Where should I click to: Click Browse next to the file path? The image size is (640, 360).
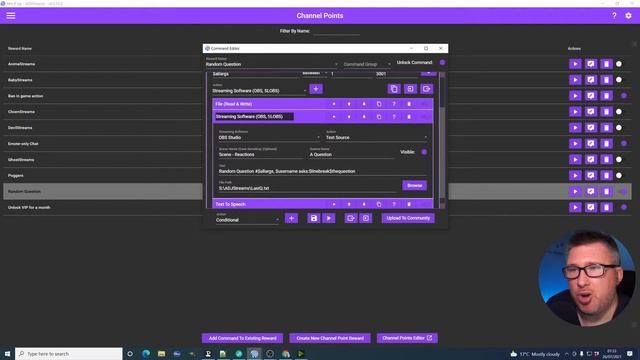(x=414, y=185)
